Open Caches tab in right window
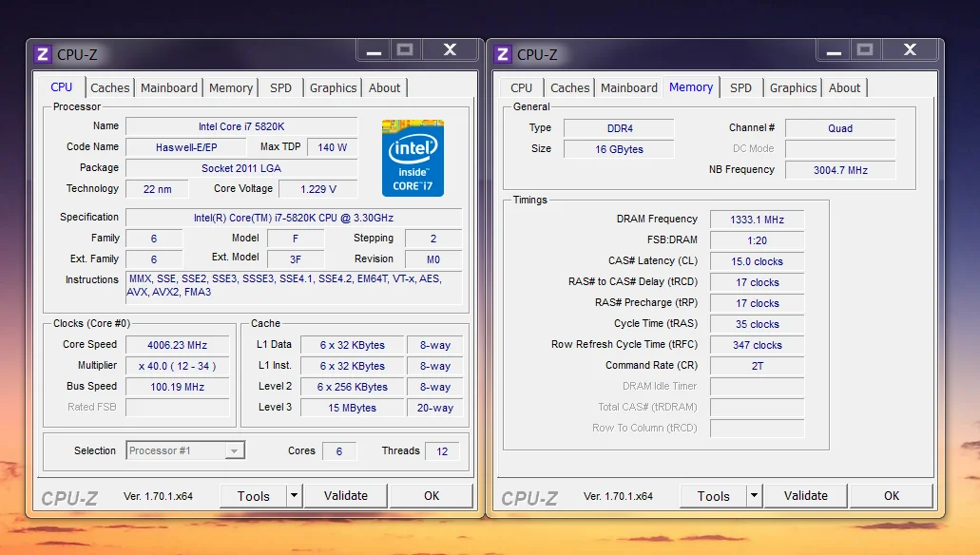980x555 pixels. click(x=569, y=88)
